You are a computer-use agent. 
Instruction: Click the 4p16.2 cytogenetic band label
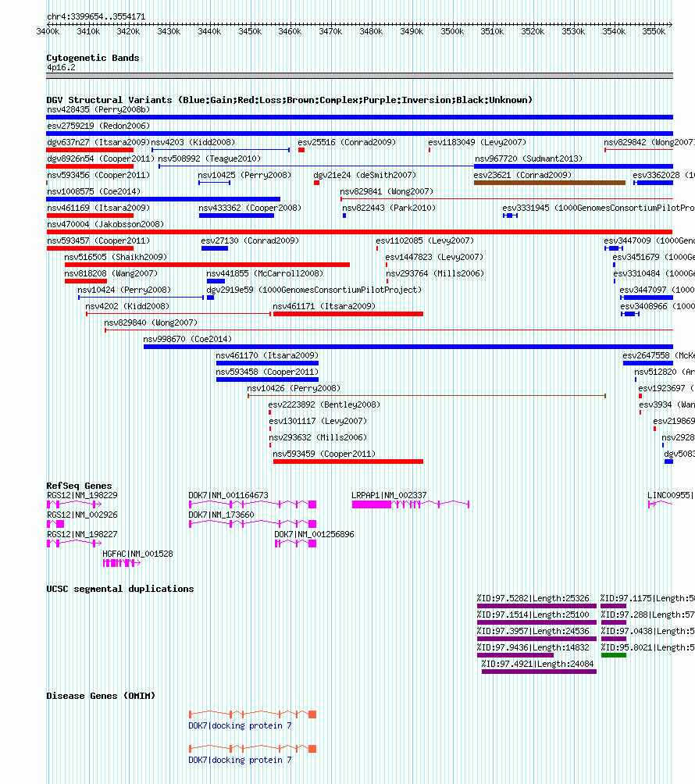click(x=61, y=67)
